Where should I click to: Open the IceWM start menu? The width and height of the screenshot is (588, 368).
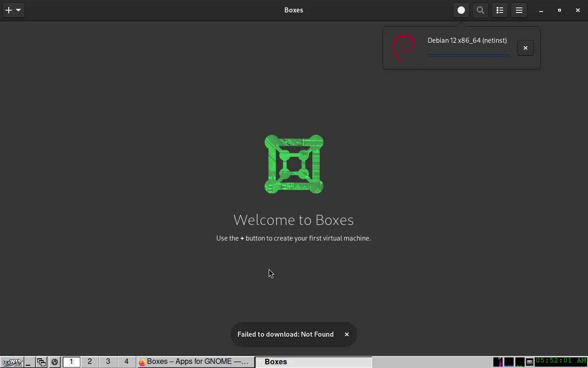pos(12,362)
